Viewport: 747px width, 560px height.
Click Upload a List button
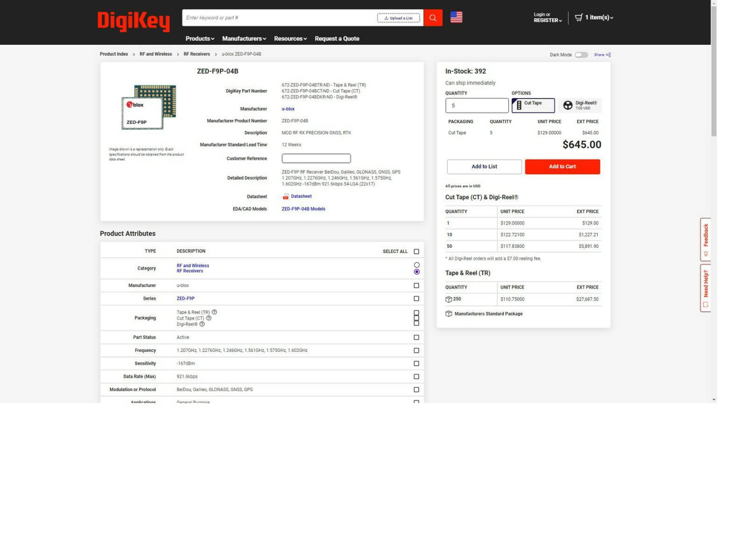click(398, 18)
